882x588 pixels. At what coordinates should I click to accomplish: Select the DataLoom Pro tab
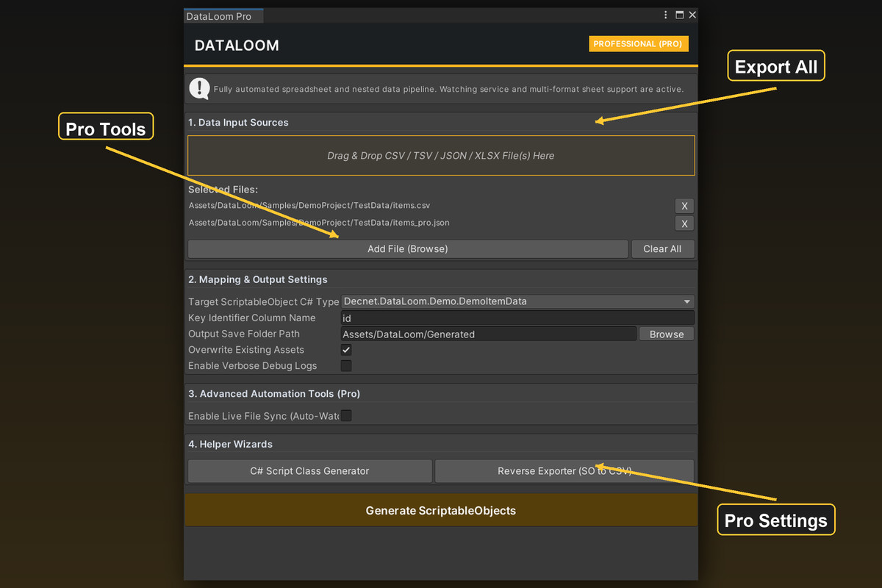[x=223, y=16]
